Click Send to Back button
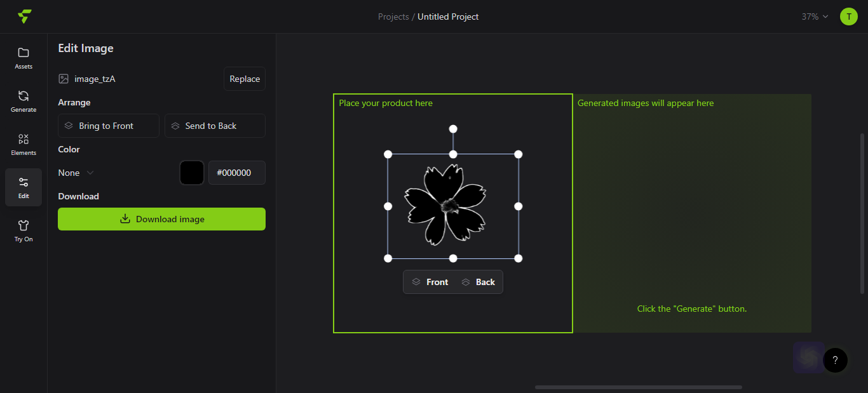The image size is (868, 393). click(x=215, y=126)
